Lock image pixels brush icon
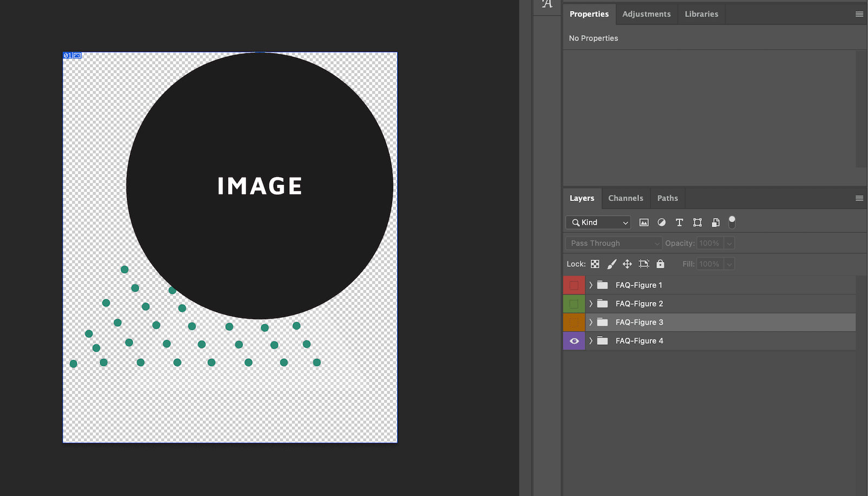 (611, 264)
